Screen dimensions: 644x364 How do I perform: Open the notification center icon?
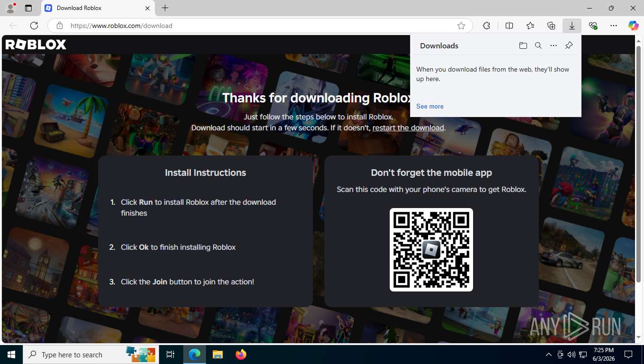(628, 355)
